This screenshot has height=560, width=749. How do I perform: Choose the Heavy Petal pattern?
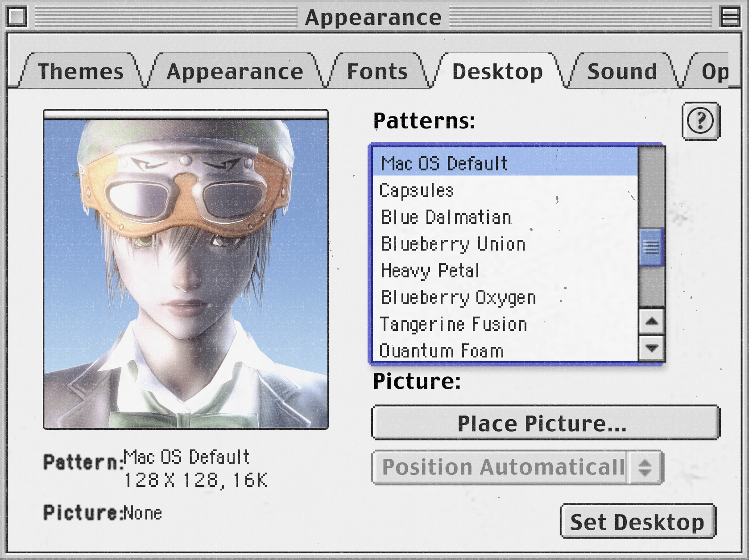pyautogui.click(x=505, y=271)
